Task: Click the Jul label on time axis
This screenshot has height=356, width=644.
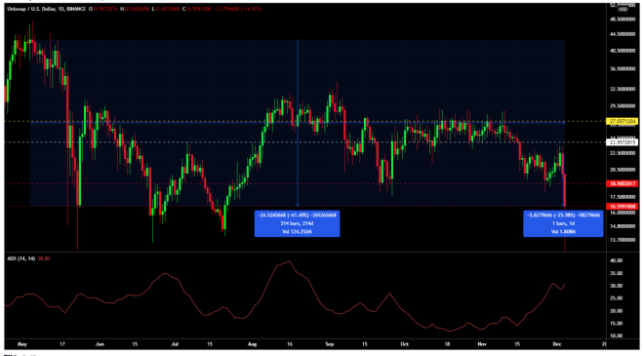Action: coord(175,344)
